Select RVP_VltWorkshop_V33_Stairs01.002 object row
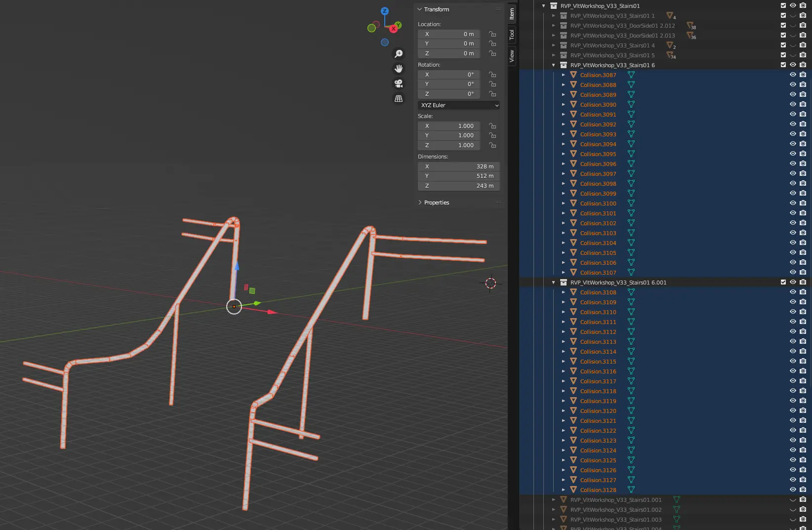Screen dimensions: 812x530 pos(615,509)
